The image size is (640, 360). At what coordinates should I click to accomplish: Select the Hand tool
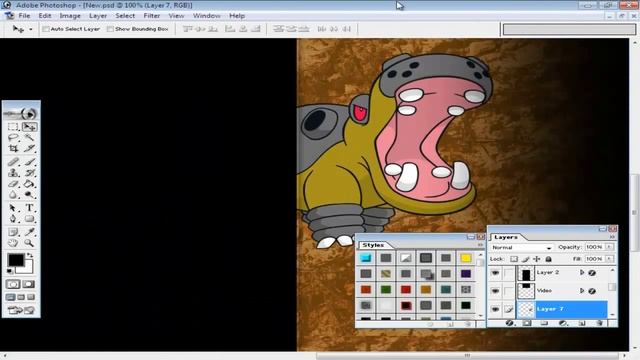[x=13, y=243]
